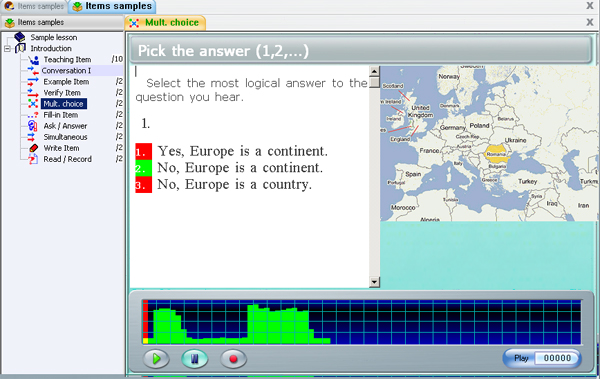The width and height of the screenshot is (600, 379).
Task: Choose answer 2 green box
Action: [143, 168]
